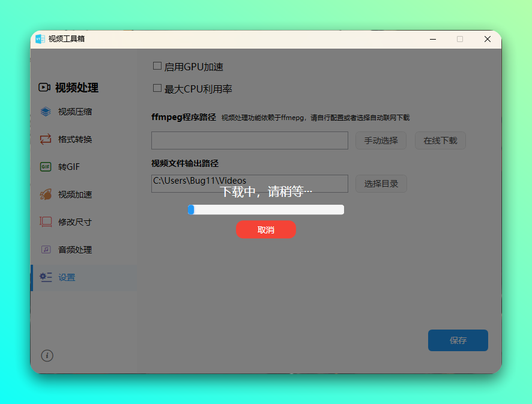Click the blue 保存 save button
Viewport: 532px width, 404px height.
(458, 340)
